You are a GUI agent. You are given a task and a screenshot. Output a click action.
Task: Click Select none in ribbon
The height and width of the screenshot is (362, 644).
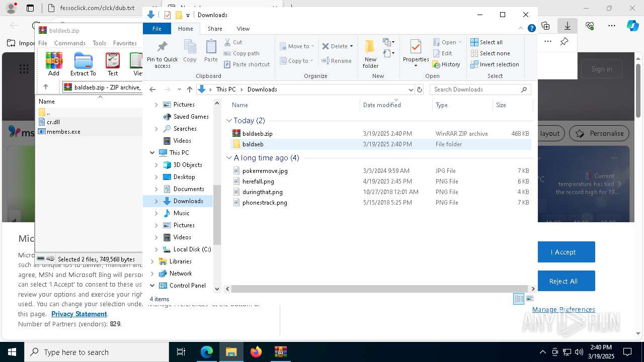(490, 53)
